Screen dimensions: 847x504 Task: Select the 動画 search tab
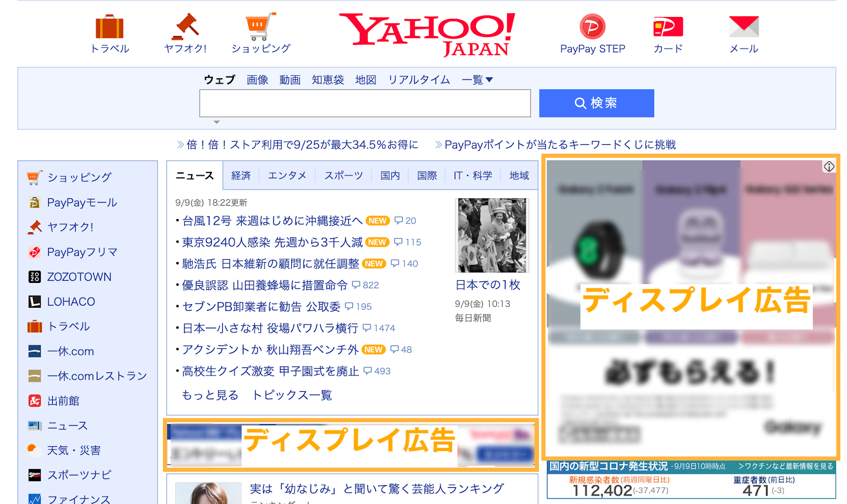point(290,80)
